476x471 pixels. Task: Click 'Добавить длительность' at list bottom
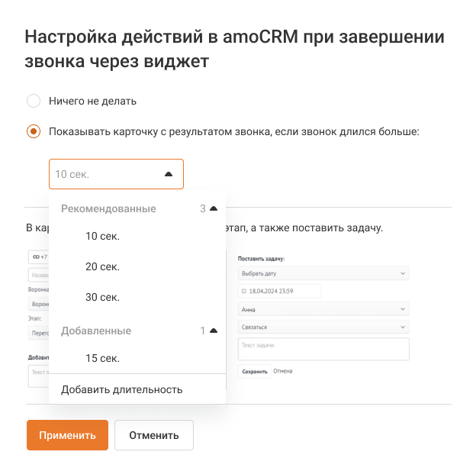tap(122, 389)
